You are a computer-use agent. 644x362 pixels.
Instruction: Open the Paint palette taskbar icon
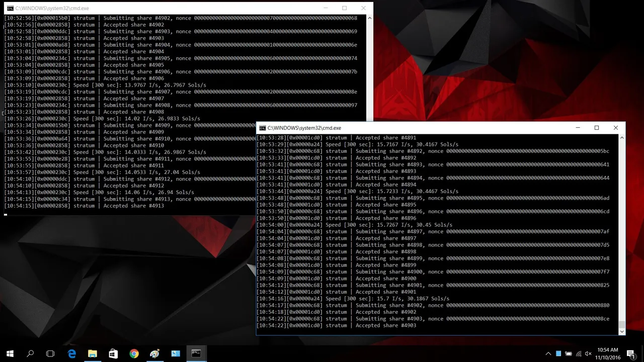click(154, 353)
